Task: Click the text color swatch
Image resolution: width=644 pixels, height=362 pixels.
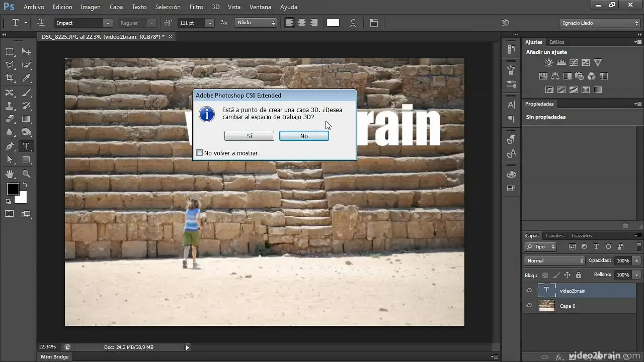Action: pos(333,23)
